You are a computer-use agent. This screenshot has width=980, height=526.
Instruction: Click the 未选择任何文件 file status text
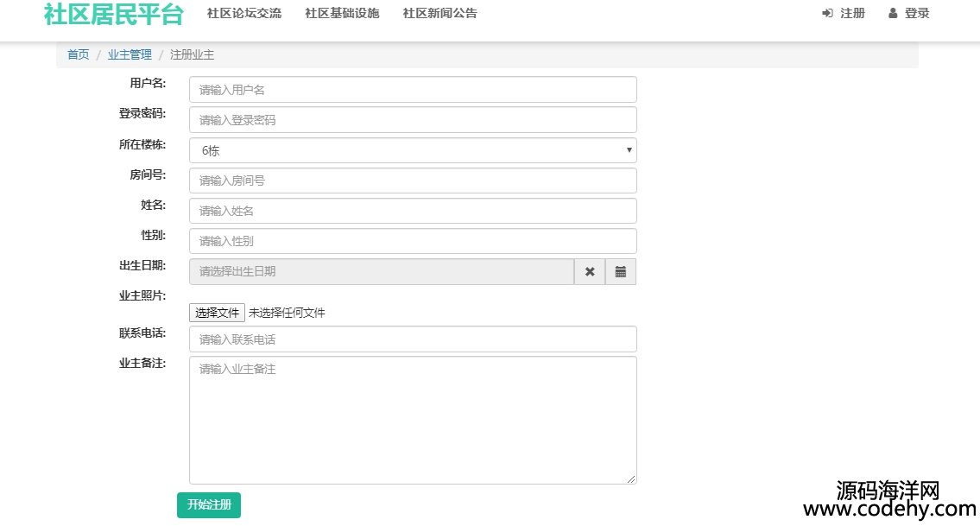pos(287,313)
